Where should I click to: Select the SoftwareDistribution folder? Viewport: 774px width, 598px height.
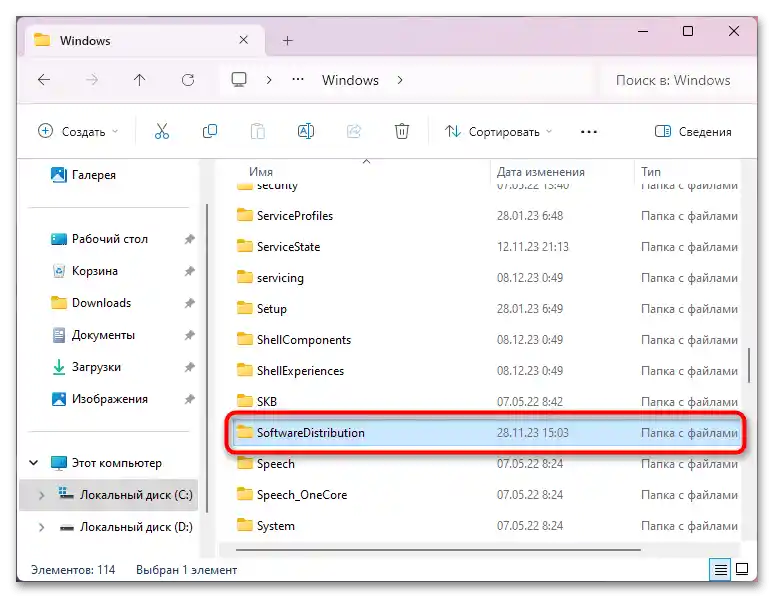click(x=486, y=433)
